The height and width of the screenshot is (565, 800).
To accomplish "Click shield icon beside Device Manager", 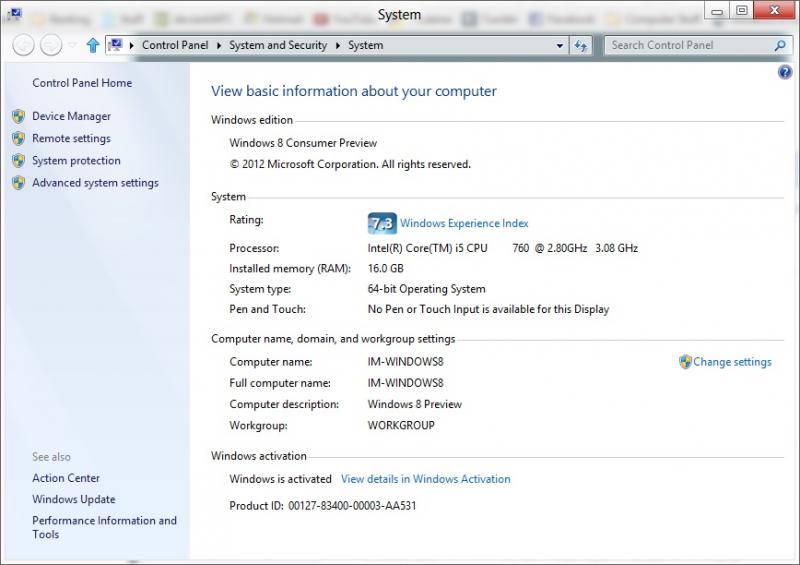I will coord(18,116).
